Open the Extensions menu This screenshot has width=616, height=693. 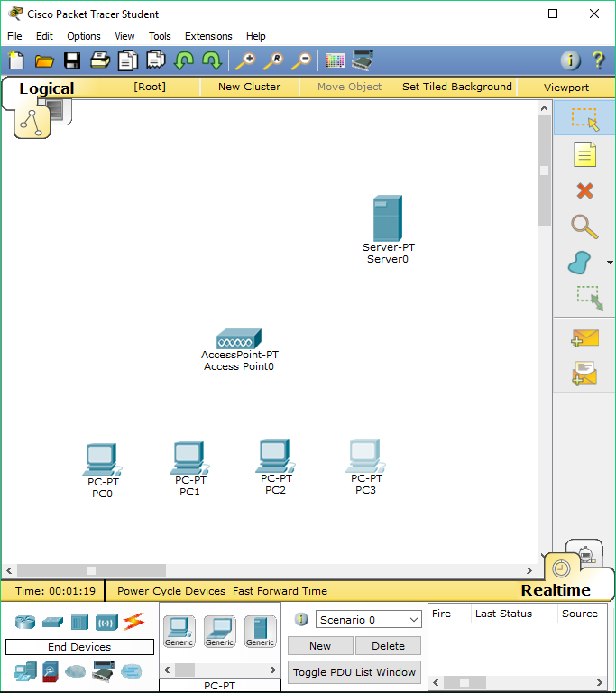pos(208,36)
